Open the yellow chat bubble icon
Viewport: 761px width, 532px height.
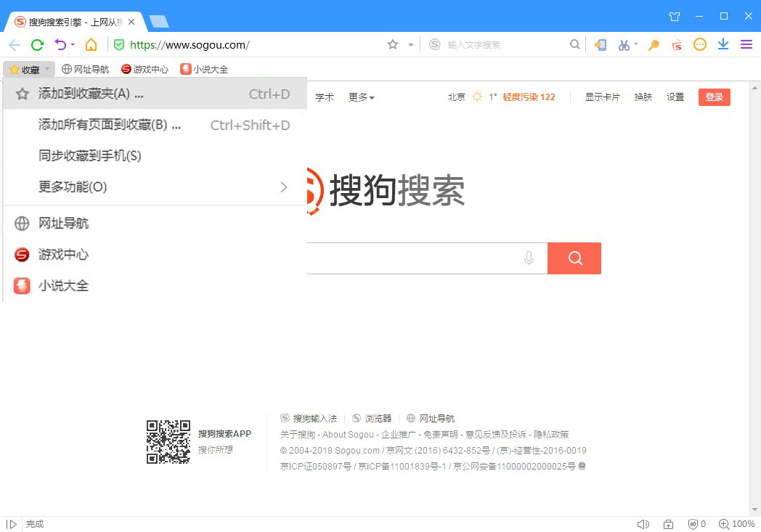coord(700,44)
